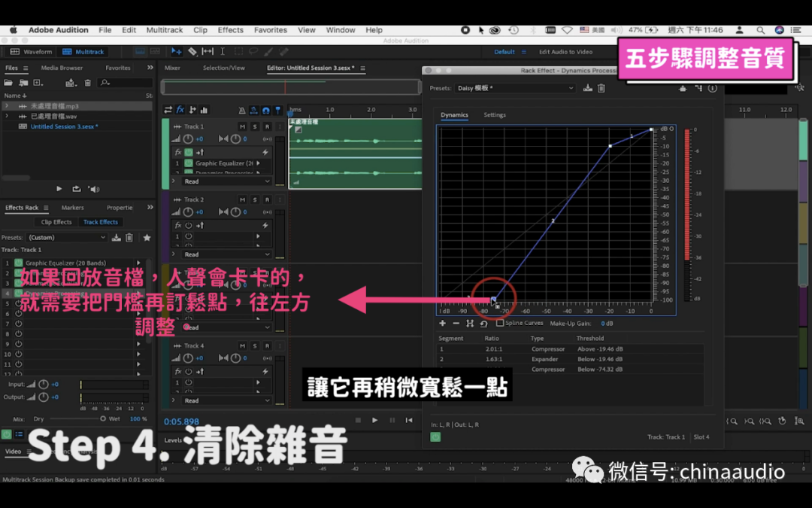Switch to the Mixer tab
812x508 pixels.
[x=172, y=68]
